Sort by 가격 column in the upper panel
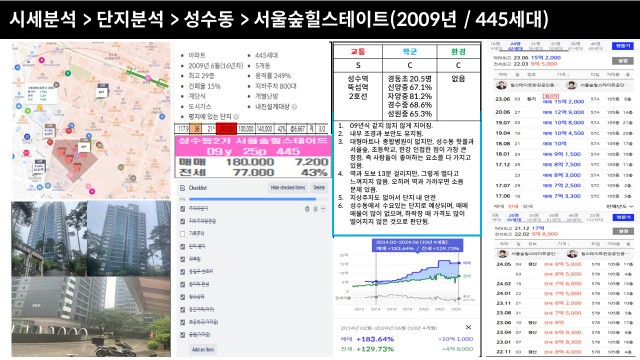 coord(562,75)
